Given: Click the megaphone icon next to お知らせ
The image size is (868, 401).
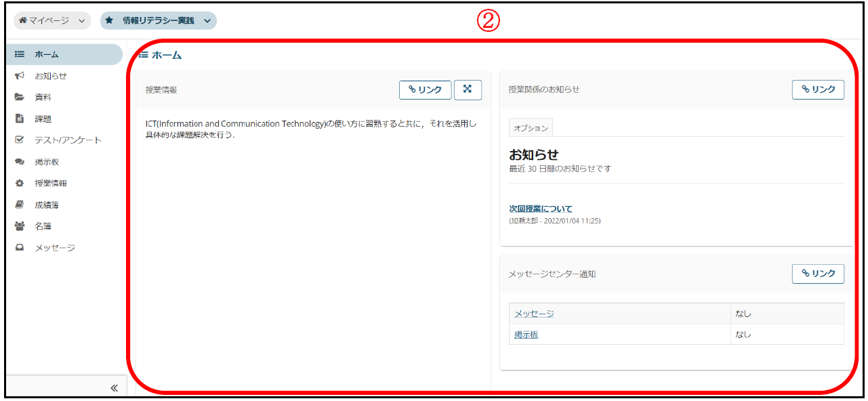Looking at the screenshot, I should tap(20, 76).
